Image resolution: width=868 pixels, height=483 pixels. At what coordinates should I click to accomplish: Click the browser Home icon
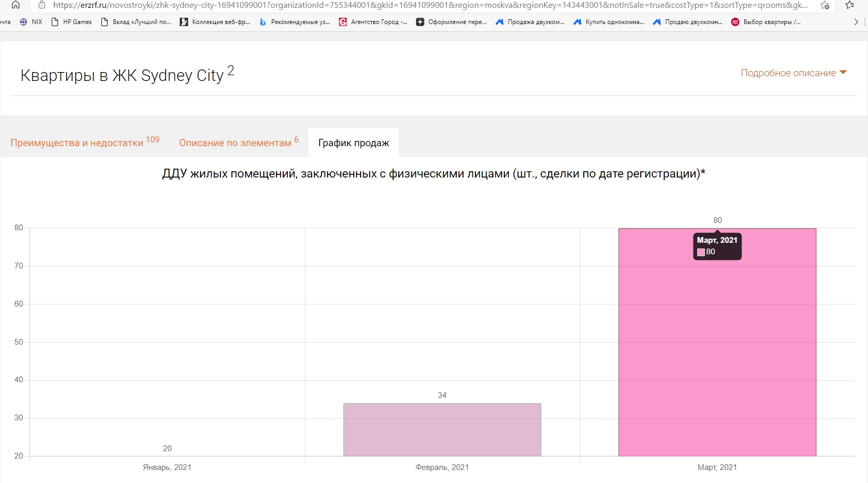click(16, 5)
